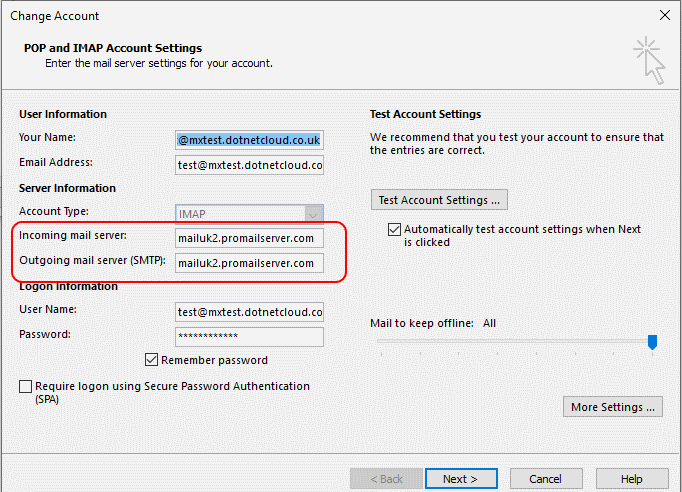
Task: Uncheck Automatically test account settings option
Action: point(394,229)
